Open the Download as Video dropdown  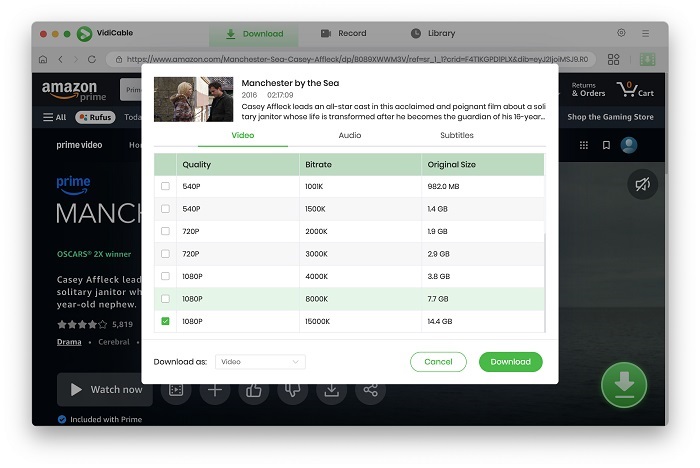(260, 362)
